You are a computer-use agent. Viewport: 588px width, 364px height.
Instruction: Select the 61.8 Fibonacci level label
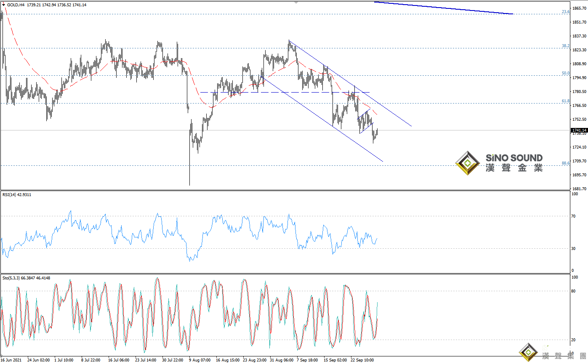566,101
